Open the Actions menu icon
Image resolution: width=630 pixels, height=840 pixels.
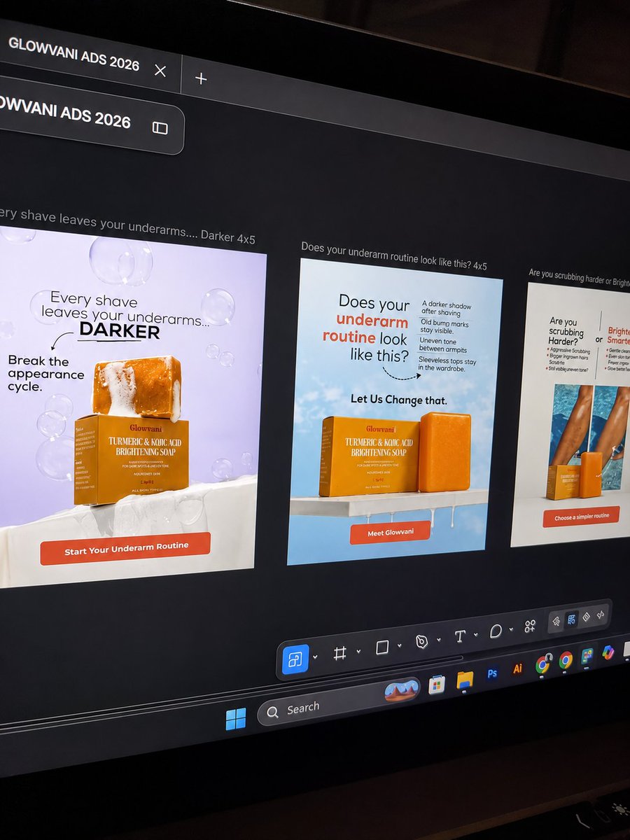click(x=530, y=626)
